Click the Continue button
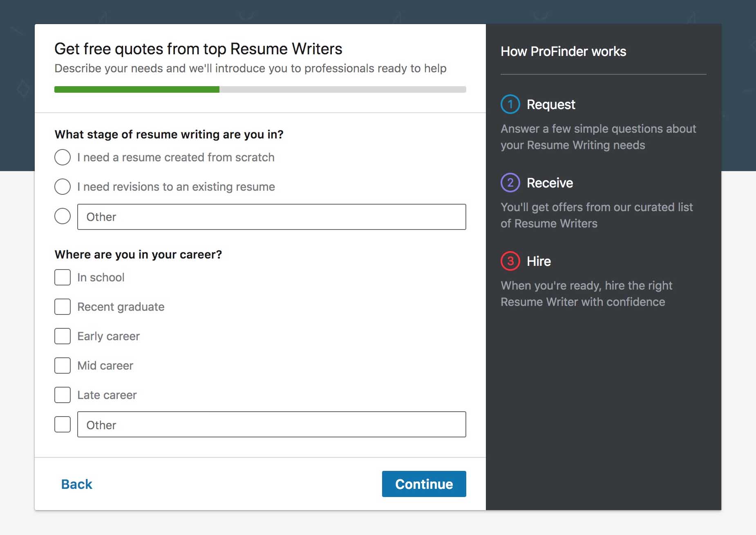Image resolution: width=756 pixels, height=535 pixels. pos(424,484)
